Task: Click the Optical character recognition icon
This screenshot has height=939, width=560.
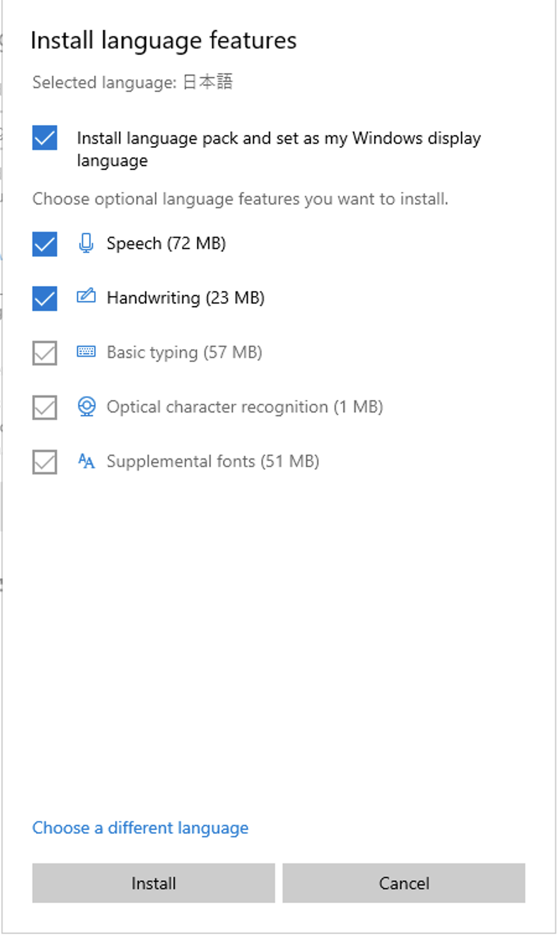Action: tap(86, 407)
